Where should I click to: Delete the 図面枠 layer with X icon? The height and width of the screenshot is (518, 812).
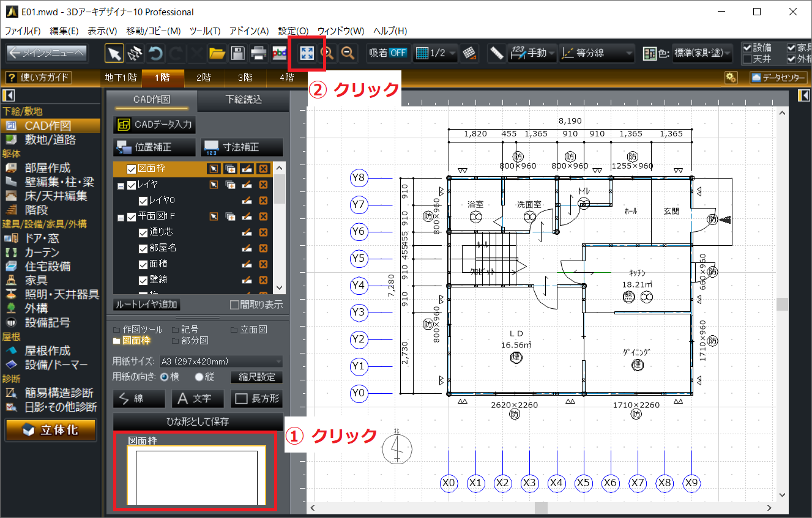[x=263, y=169]
